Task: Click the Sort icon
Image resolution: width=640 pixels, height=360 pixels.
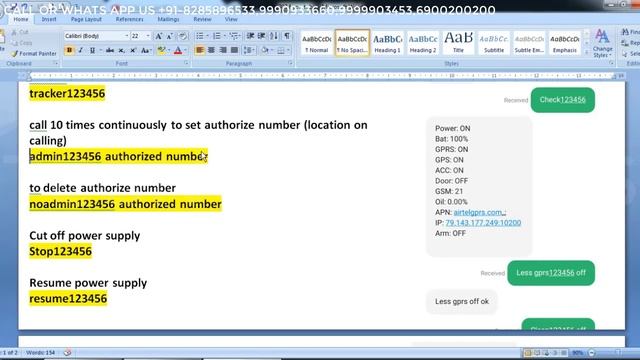Action: tap(274, 36)
